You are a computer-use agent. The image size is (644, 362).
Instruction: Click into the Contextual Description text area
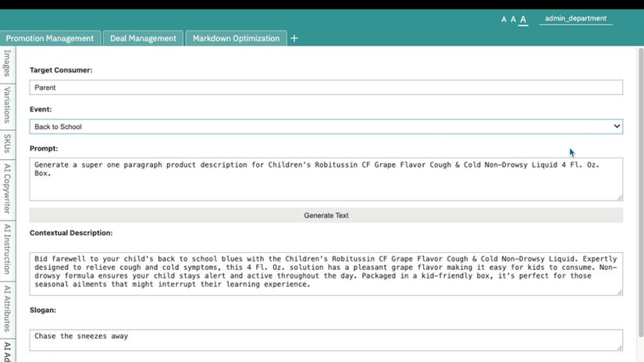pyautogui.click(x=326, y=274)
